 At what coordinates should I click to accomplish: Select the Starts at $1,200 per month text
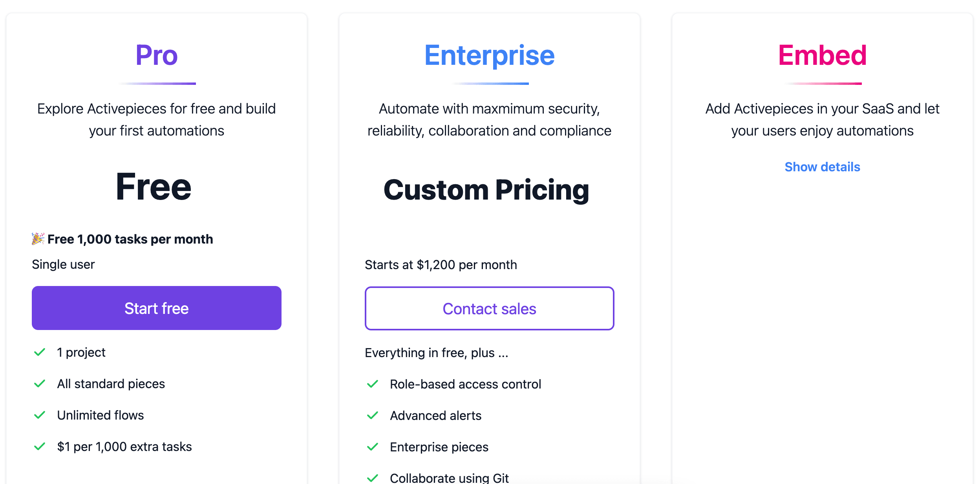(441, 264)
